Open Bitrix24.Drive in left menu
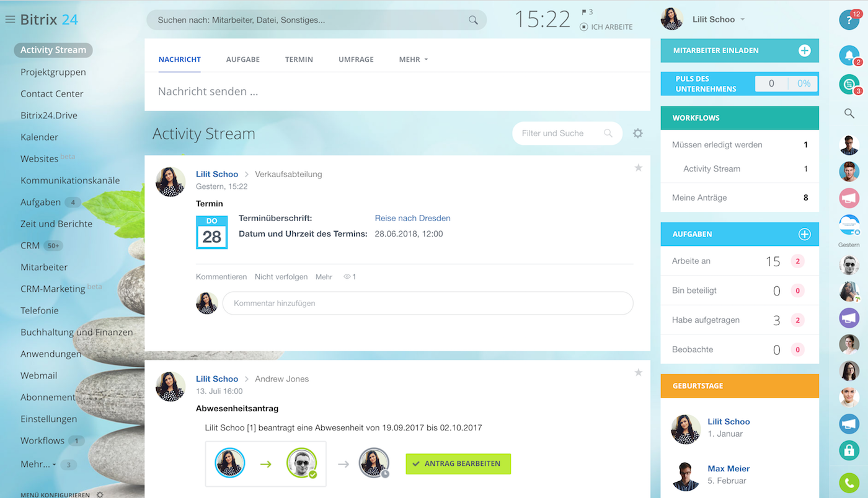The width and height of the screenshot is (868, 498). [x=49, y=115]
